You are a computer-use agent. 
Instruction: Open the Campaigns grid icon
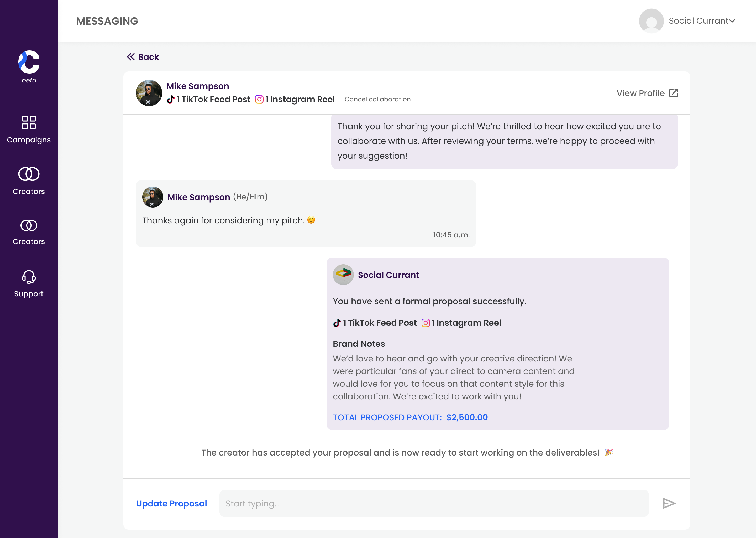29,122
